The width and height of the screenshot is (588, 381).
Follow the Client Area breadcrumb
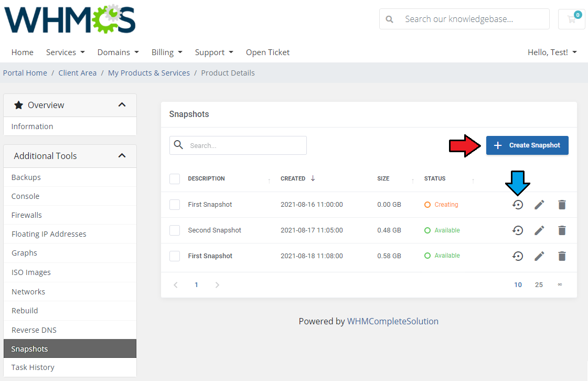(77, 73)
